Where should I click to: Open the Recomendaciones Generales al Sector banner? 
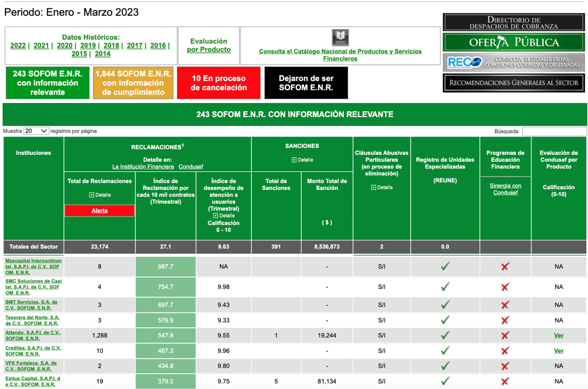(x=513, y=82)
